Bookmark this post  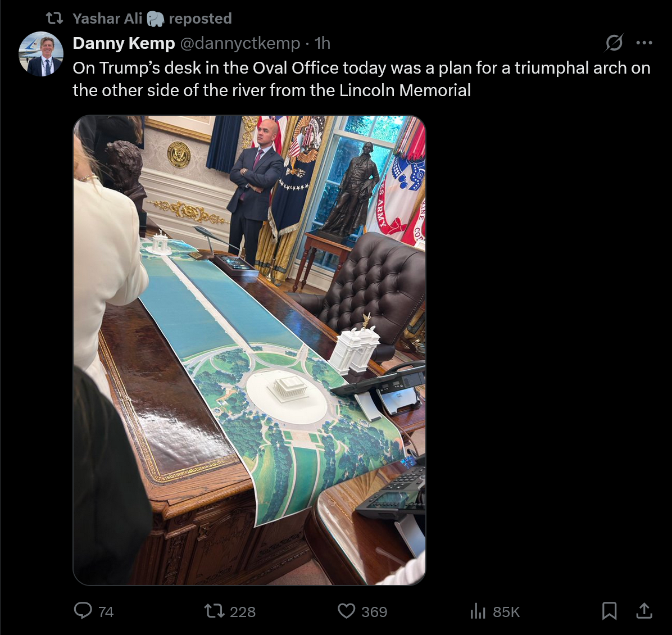(x=609, y=611)
